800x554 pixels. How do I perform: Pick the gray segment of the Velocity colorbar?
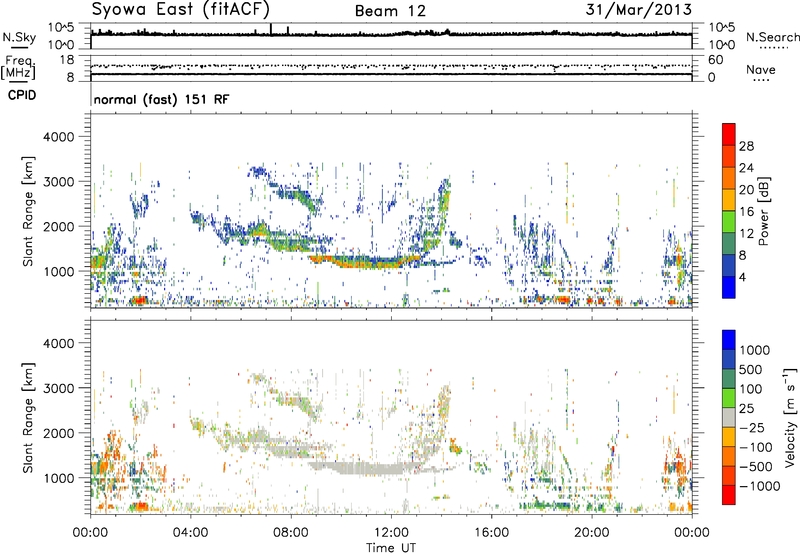coord(729,417)
